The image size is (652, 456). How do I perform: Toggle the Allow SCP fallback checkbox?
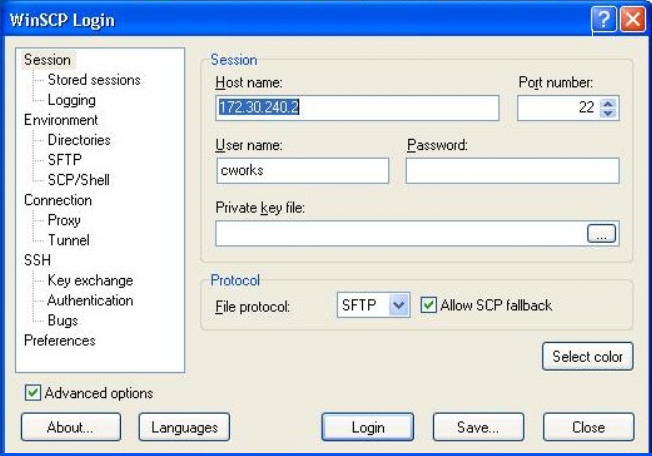429,305
